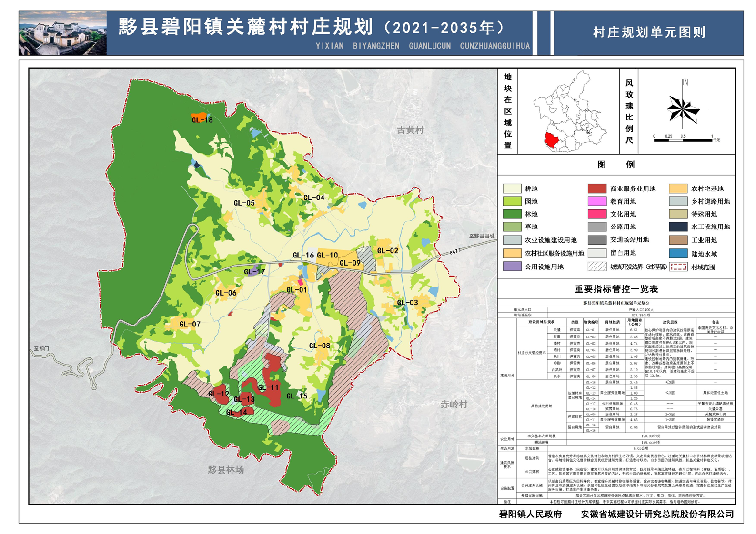Click the wind rose compass symbol
756x534 pixels.
click(x=683, y=110)
